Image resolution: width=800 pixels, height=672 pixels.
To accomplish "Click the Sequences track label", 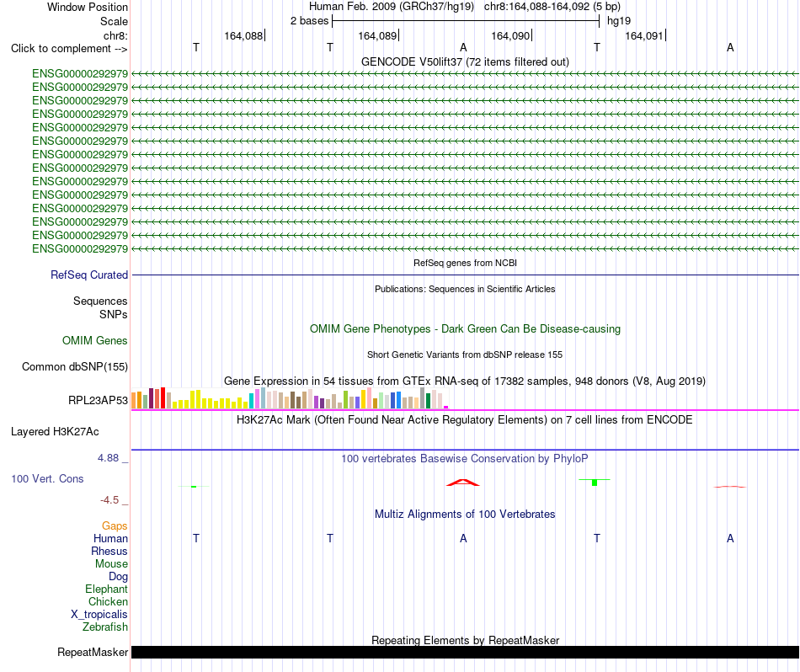I will pos(100,301).
